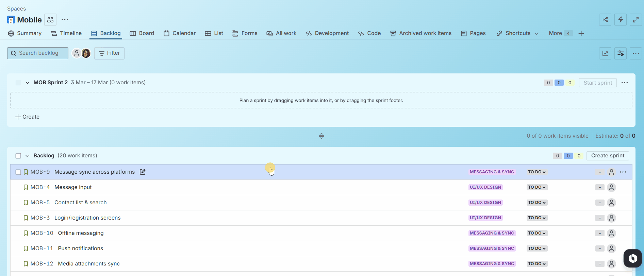Collapse the Backlog section chevron
The height and width of the screenshot is (276, 644).
27,156
